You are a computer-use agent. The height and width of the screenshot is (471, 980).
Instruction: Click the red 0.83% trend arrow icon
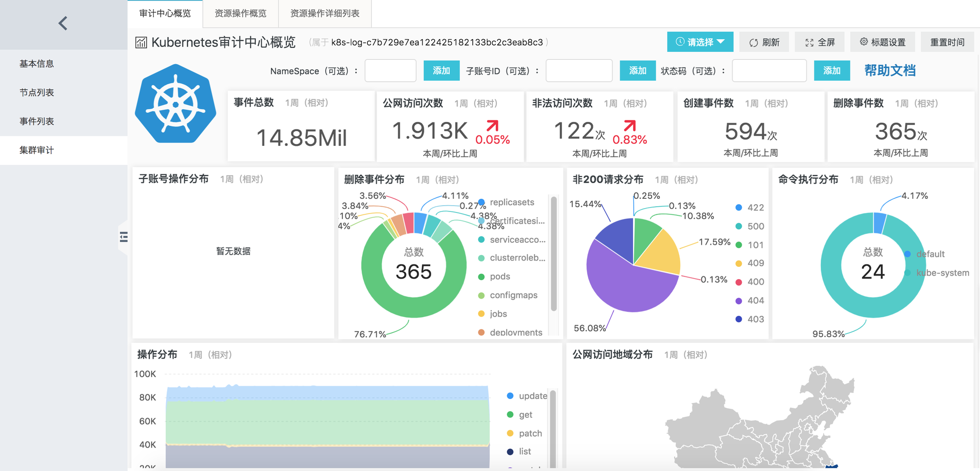630,126
